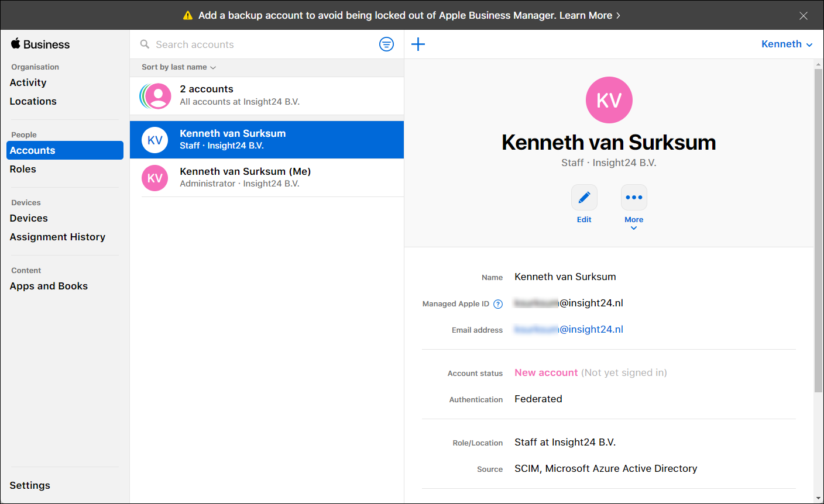Viewport: 824px width, 504px height.
Task: Select the Kenneth van Surksum Staff row
Action: (267, 140)
